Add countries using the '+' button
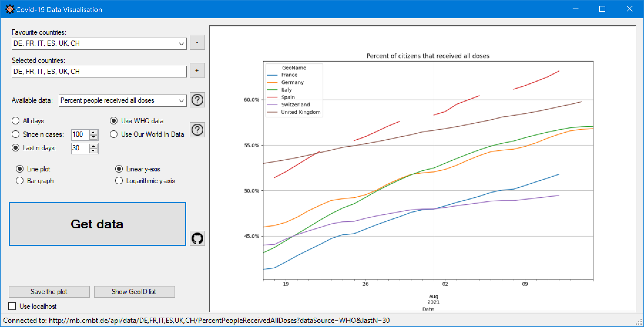The height and width of the screenshot is (327, 644). coord(197,70)
